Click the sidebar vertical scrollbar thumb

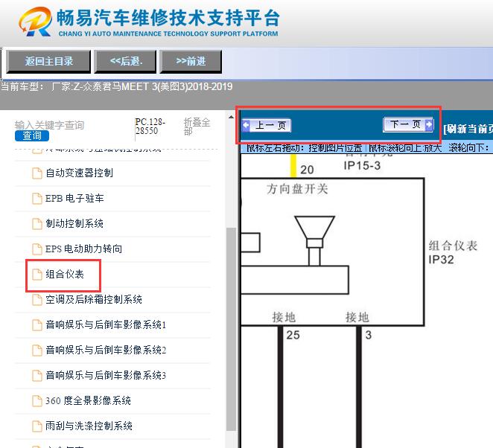(x=231, y=329)
